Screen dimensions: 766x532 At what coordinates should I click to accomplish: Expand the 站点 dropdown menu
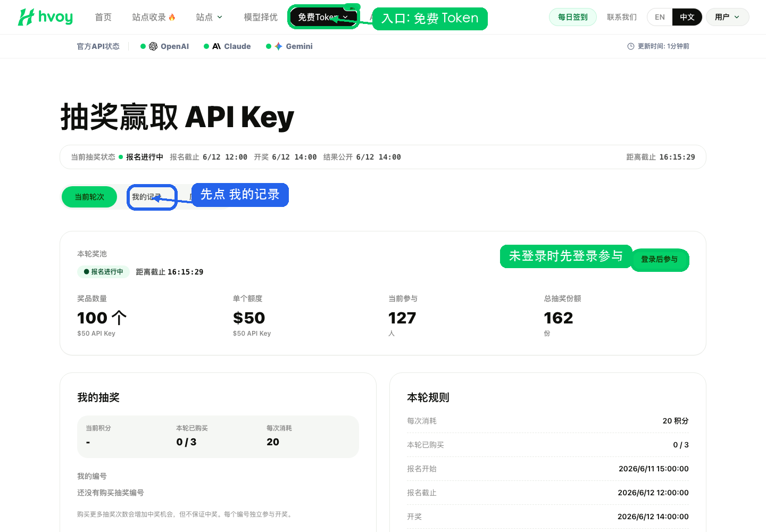[x=209, y=17]
